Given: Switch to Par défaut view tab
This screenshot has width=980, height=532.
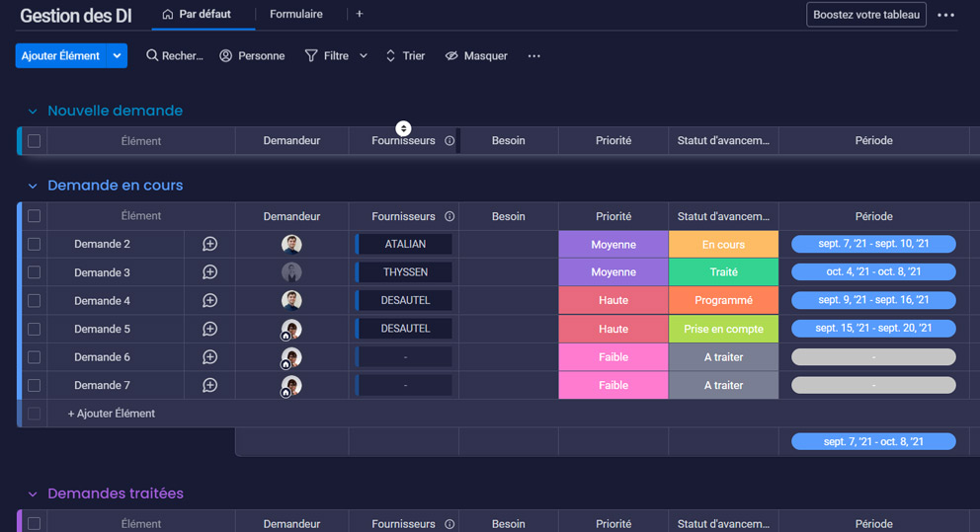Looking at the screenshot, I should tap(197, 14).
